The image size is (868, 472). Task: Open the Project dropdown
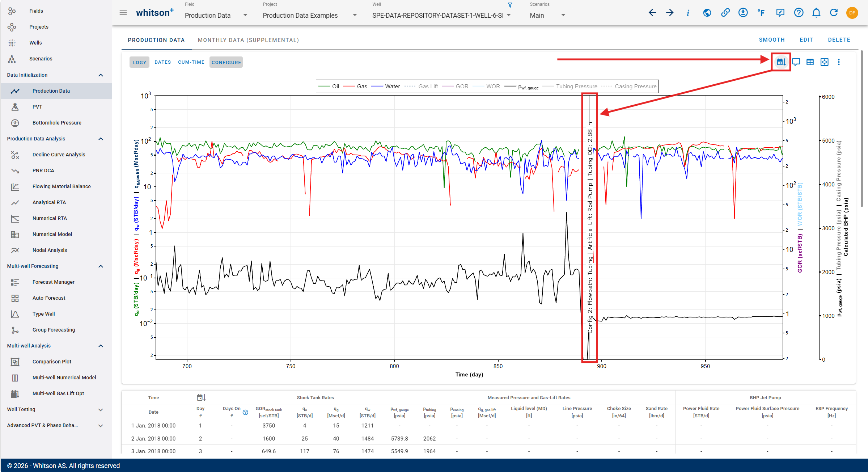click(x=310, y=15)
